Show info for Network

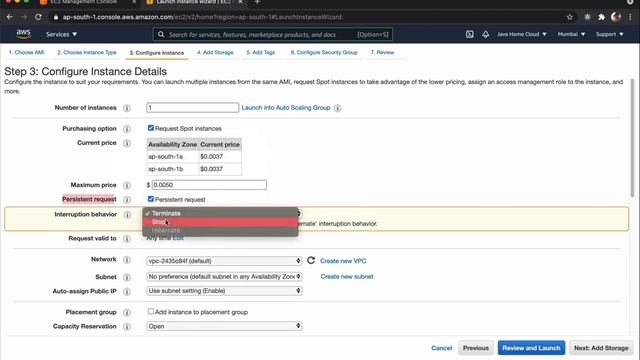pos(127,260)
